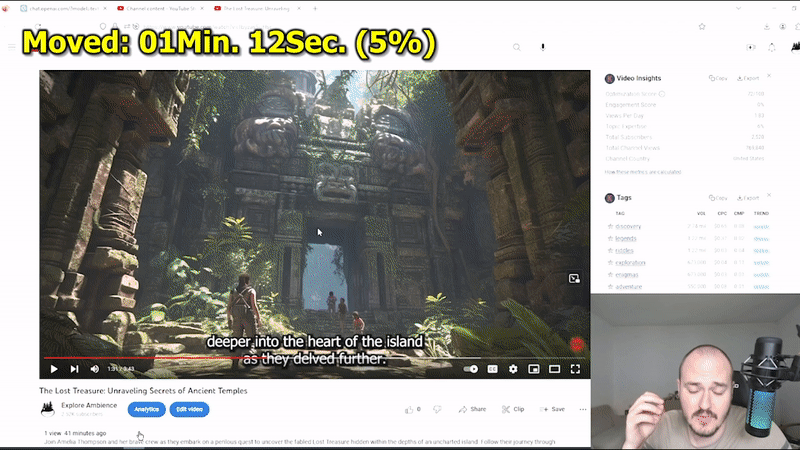Close the Tags panel
Viewport: 800px width, 450px height.
(769, 195)
